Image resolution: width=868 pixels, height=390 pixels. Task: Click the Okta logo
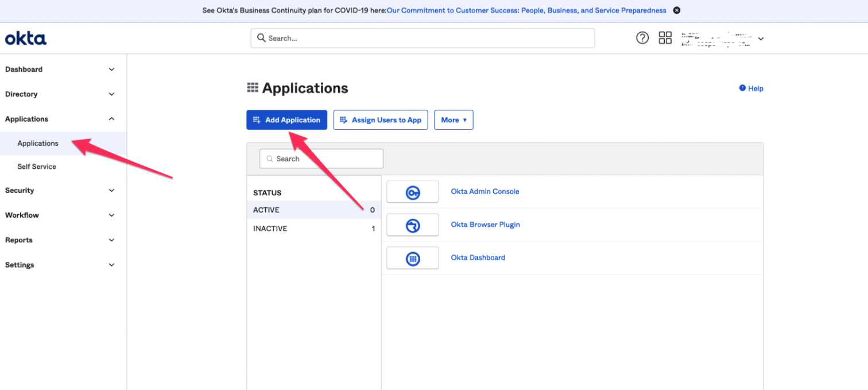[26, 38]
